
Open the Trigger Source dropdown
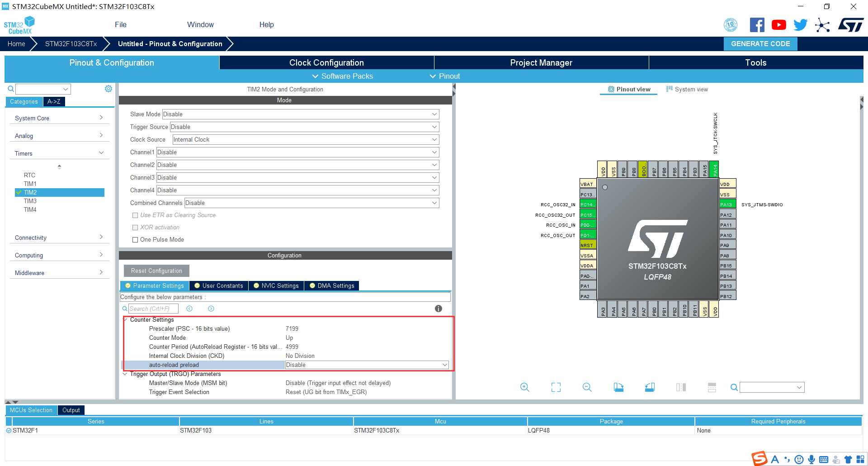[304, 127]
